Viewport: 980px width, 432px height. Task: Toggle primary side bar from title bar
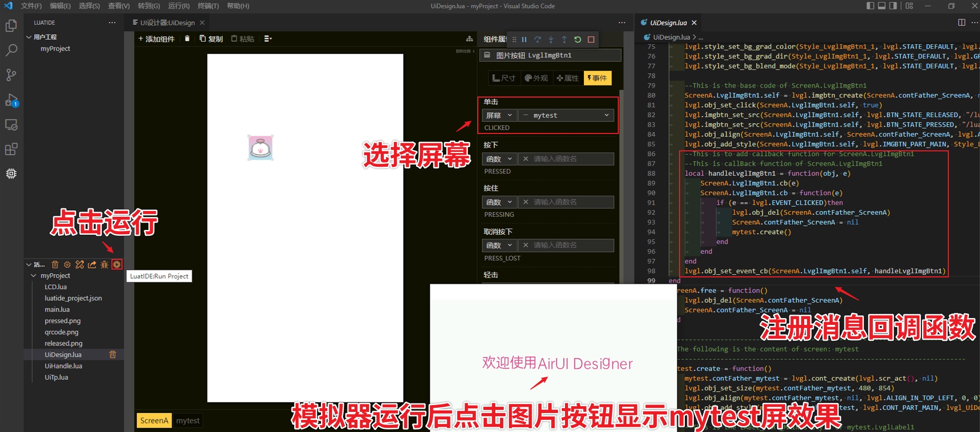pyautogui.click(x=871, y=6)
